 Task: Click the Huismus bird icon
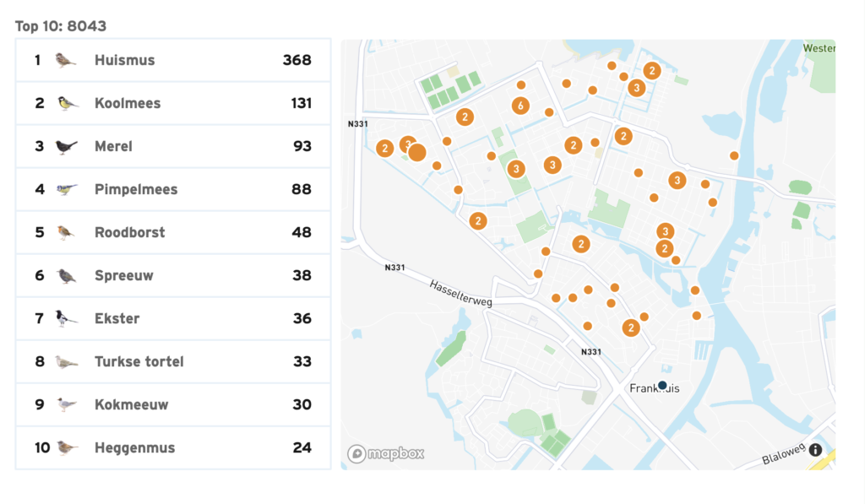tap(66, 60)
